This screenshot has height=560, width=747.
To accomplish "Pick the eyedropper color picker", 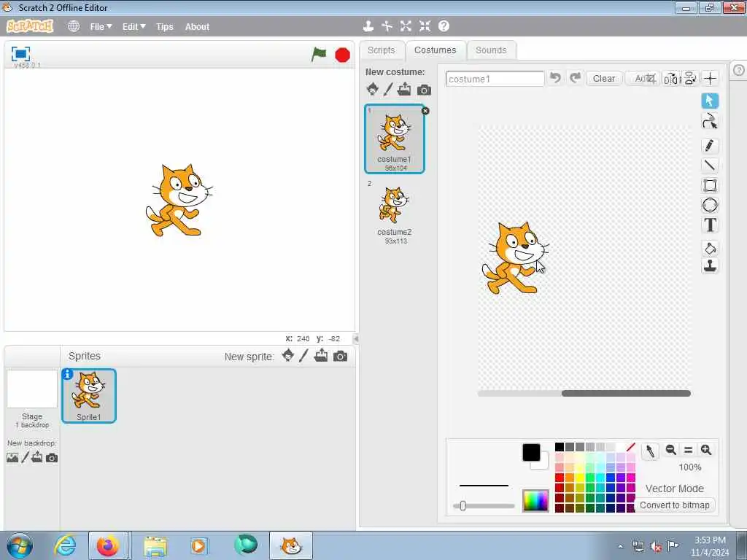I will 650,451.
